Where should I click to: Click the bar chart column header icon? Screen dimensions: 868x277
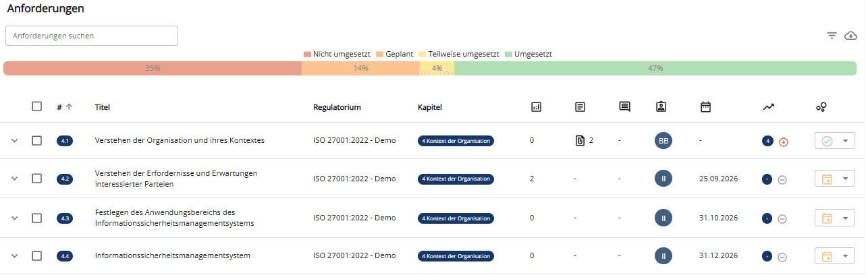(x=537, y=106)
